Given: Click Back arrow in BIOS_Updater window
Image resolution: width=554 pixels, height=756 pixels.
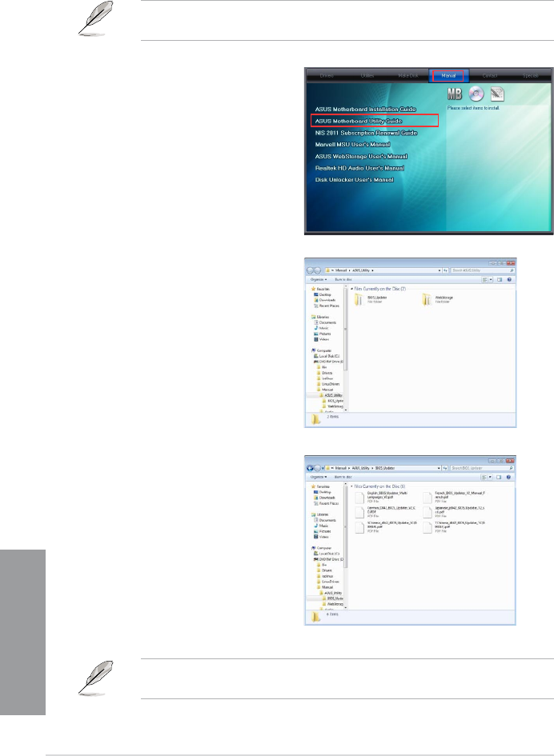Looking at the screenshot, I should 311,468.
